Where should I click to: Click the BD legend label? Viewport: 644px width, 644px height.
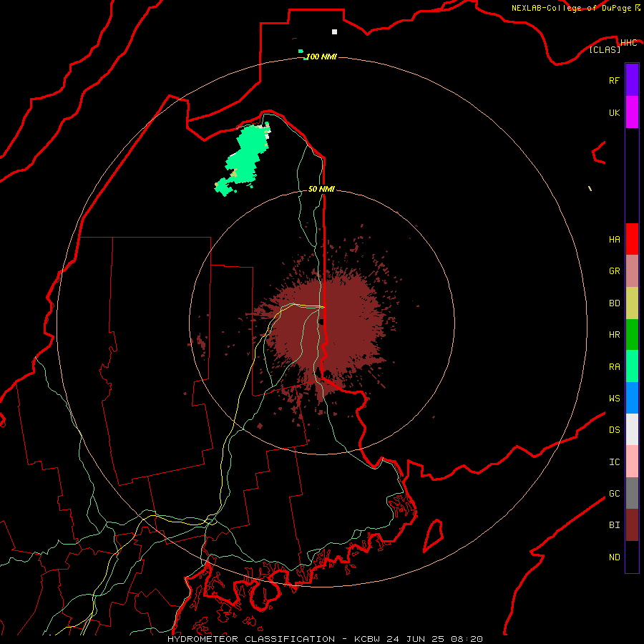pyautogui.click(x=614, y=303)
